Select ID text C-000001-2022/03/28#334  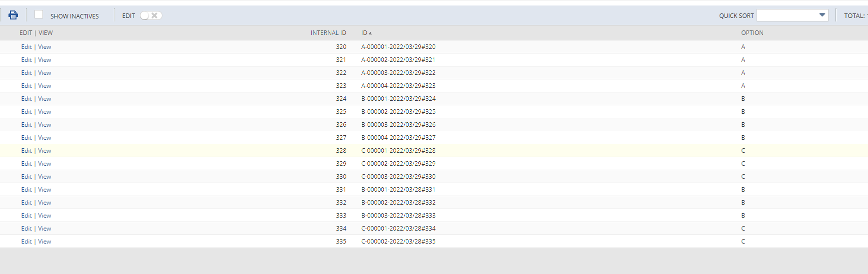(x=398, y=229)
